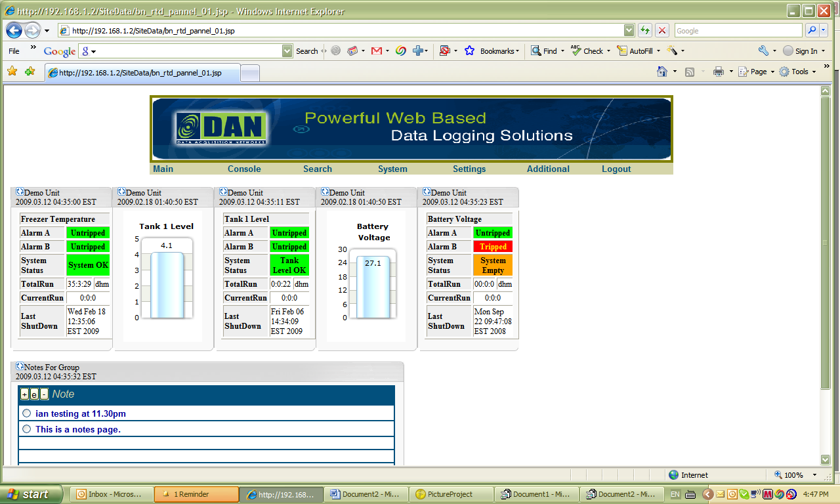Click the Favorites Center star icon
The image size is (840, 504).
coord(12,72)
